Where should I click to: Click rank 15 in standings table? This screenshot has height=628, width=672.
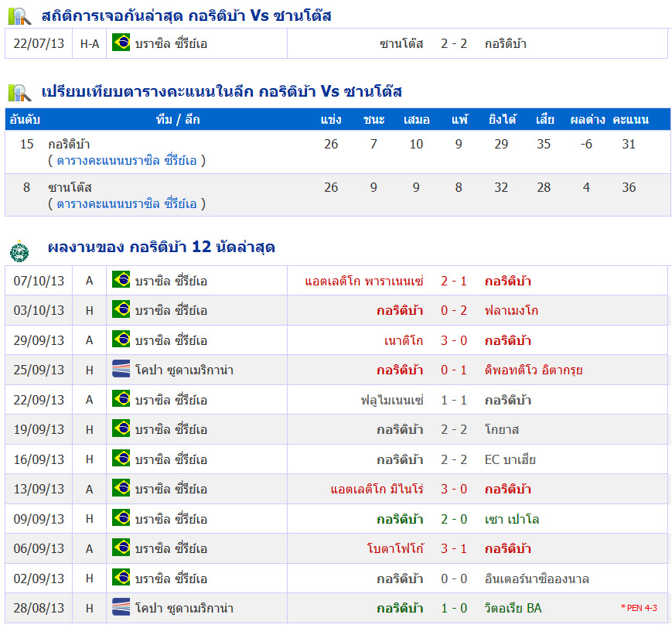(x=26, y=145)
